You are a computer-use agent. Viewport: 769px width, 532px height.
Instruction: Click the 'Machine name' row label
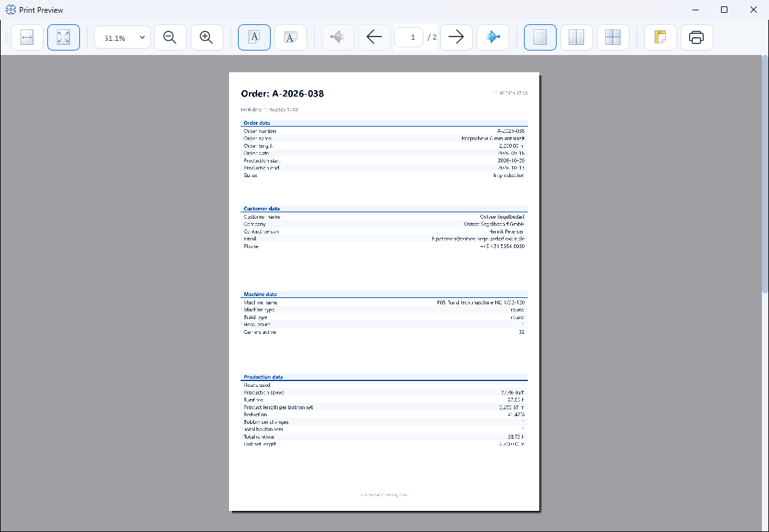pos(260,302)
